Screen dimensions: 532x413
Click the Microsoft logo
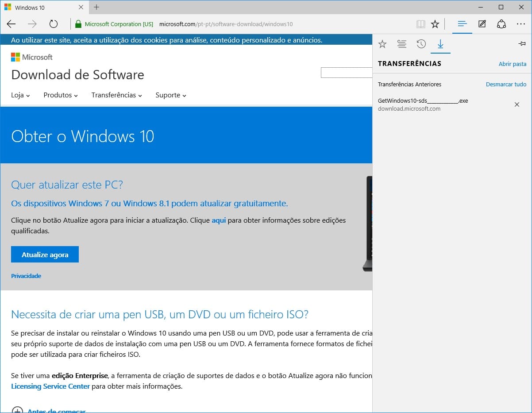pyautogui.click(x=32, y=57)
